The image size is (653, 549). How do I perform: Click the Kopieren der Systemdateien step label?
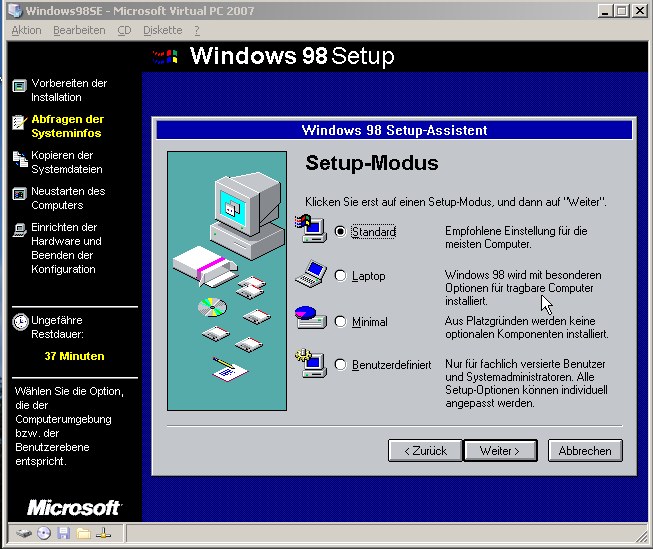coord(67,162)
